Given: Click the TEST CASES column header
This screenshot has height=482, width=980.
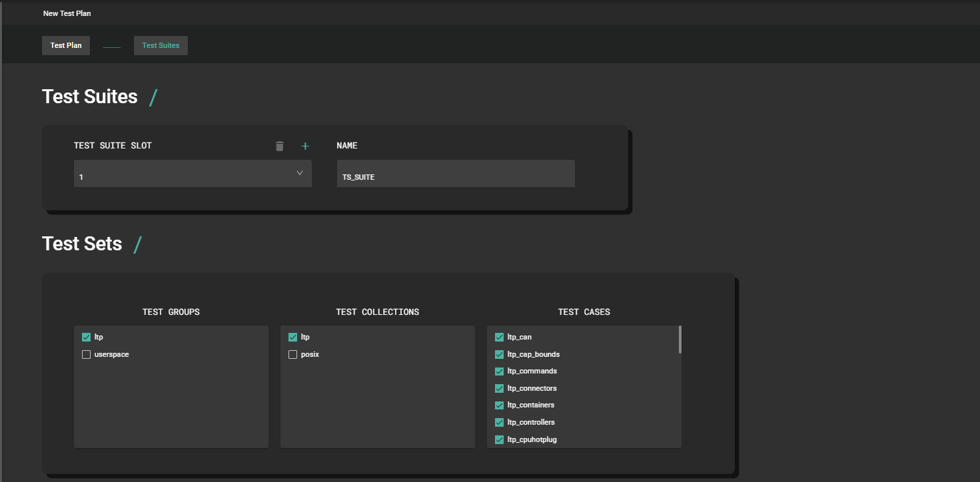Looking at the screenshot, I should coord(584,312).
